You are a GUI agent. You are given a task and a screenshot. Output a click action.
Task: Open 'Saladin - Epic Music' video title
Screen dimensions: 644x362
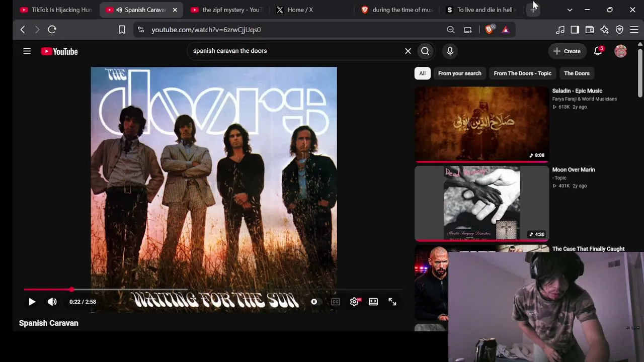(x=577, y=91)
